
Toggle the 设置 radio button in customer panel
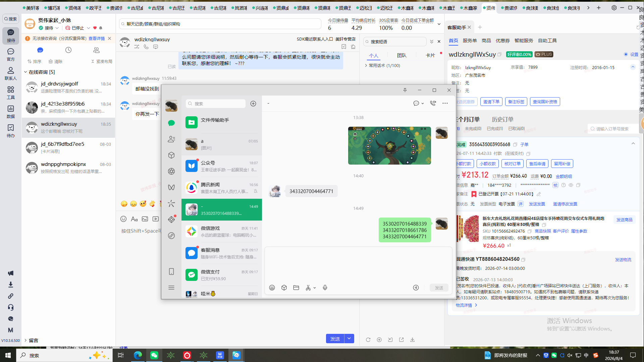(626, 54)
